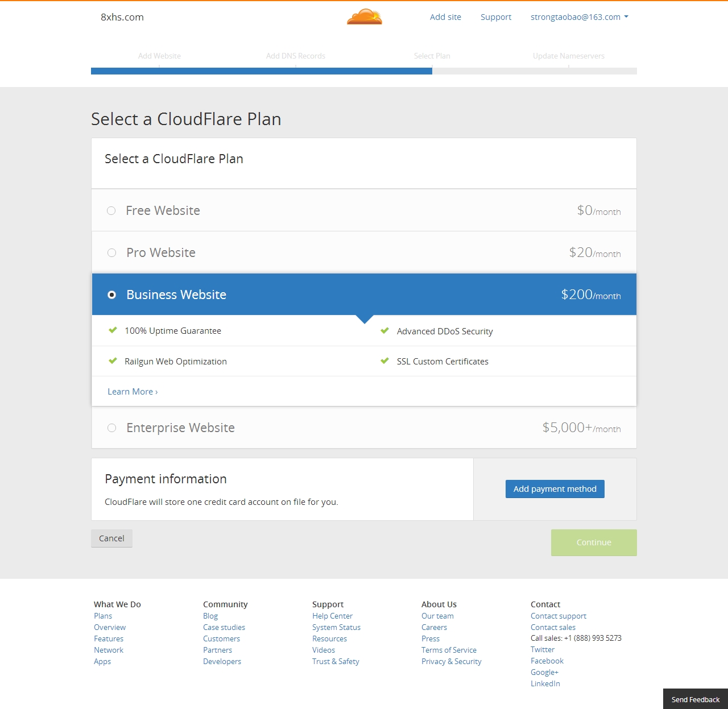
Task: Open the Resources footer link
Action: pos(329,638)
